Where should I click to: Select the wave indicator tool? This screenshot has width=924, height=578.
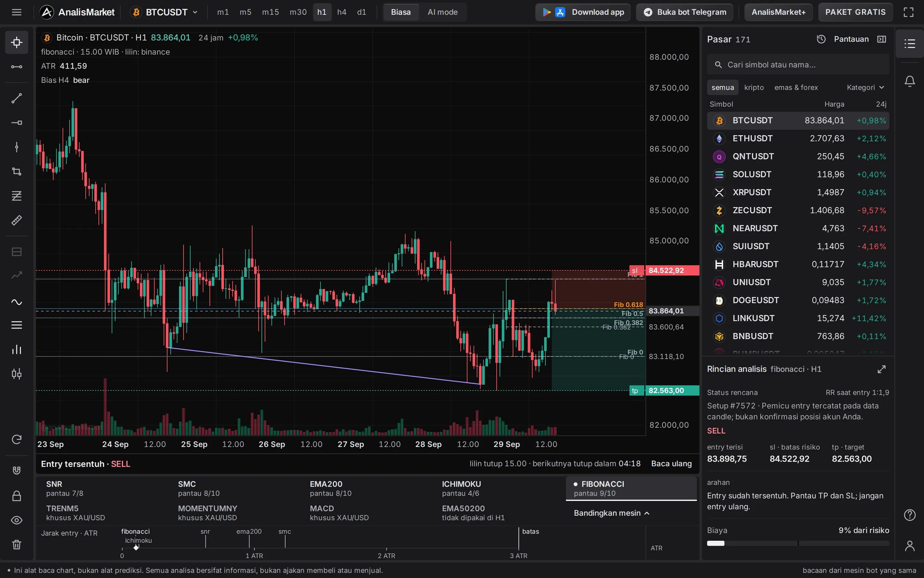(x=16, y=302)
